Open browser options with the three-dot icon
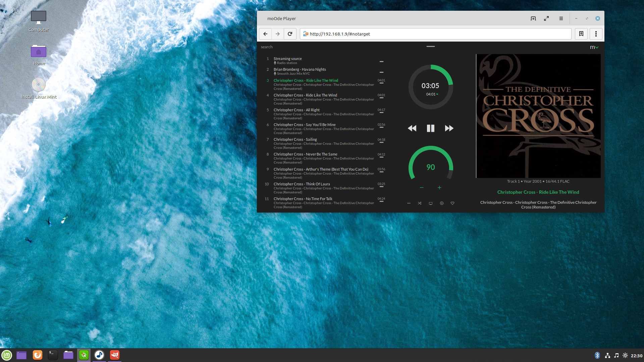644x362 pixels. (x=596, y=34)
